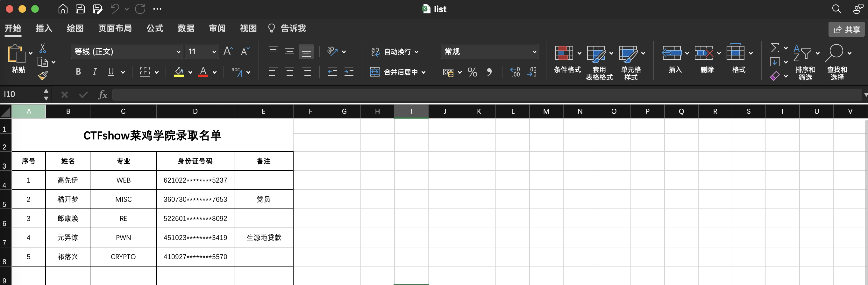The width and height of the screenshot is (868, 285).
Task: Expand the Sort and Filter dropdown
Action: point(817,53)
